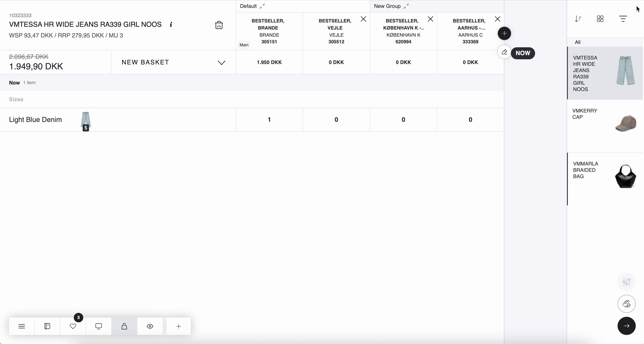644x344 pixels.
Task: Open hamburger menu in bottom toolbar
Action: [22, 326]
